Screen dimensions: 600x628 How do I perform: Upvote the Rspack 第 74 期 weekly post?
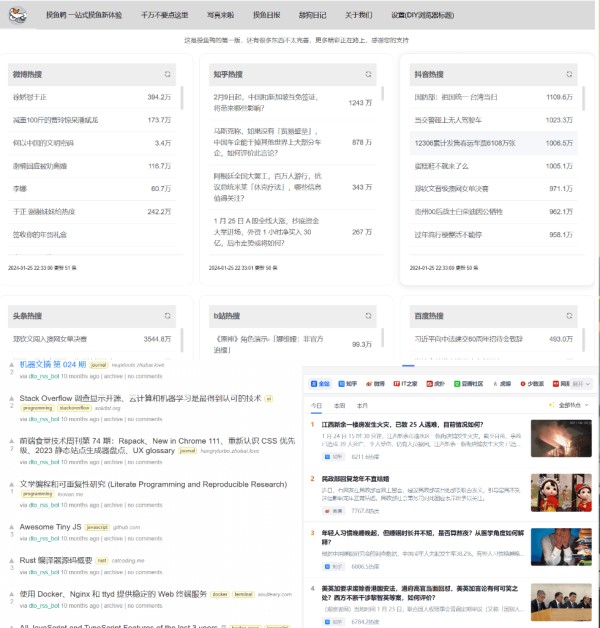point(12,441)
